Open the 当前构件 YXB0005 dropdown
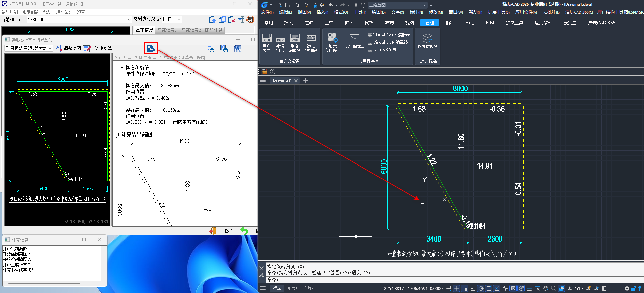 pos(129,20)
